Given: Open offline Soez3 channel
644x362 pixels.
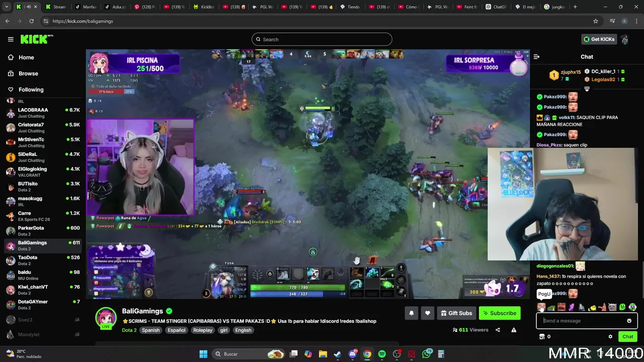Looking at the screenshot, I should click(x=42, y=320).
